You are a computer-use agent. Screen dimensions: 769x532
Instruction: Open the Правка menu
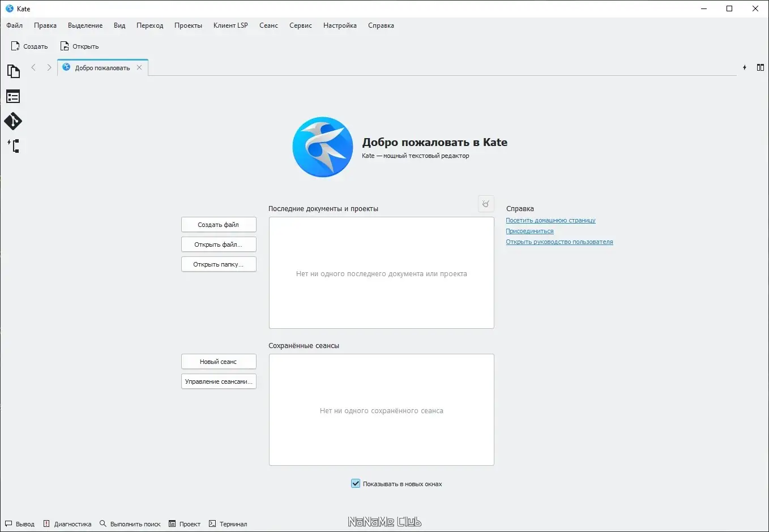click(45, 25)
